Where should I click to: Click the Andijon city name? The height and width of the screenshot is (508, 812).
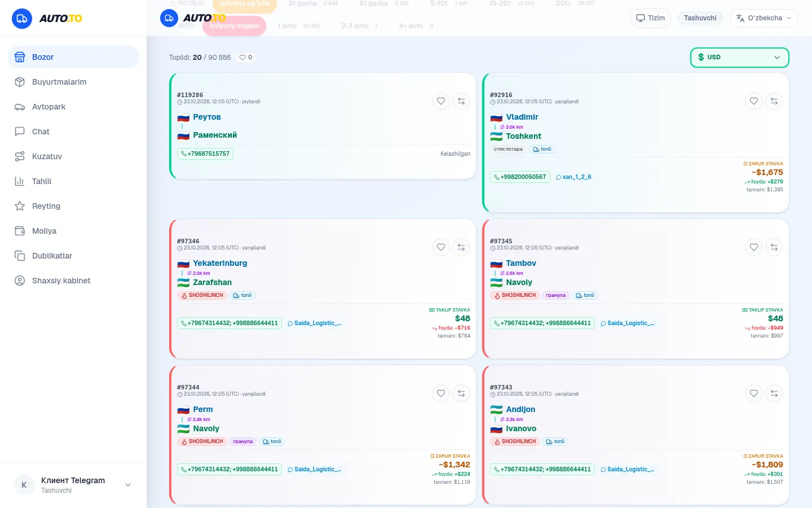520,409
